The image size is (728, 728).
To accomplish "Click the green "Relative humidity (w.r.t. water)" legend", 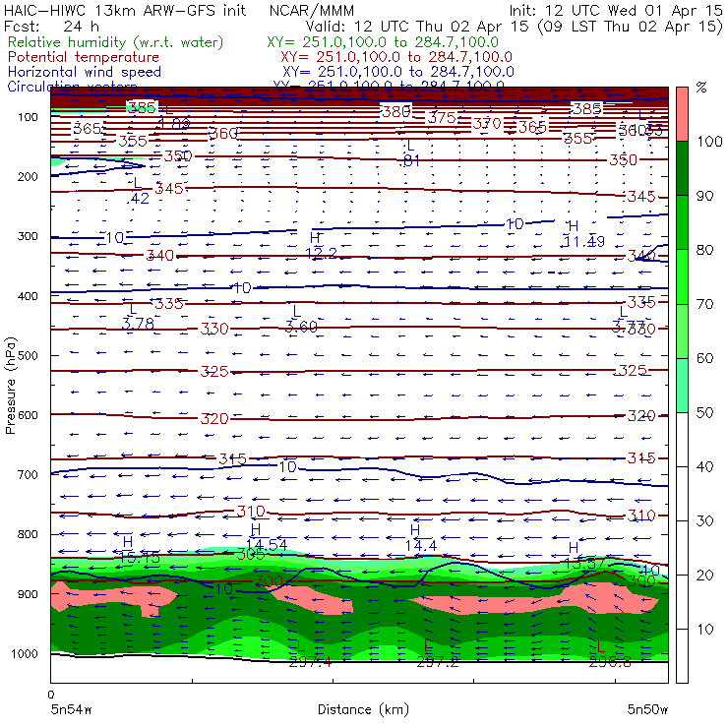I will coord(116,42).
